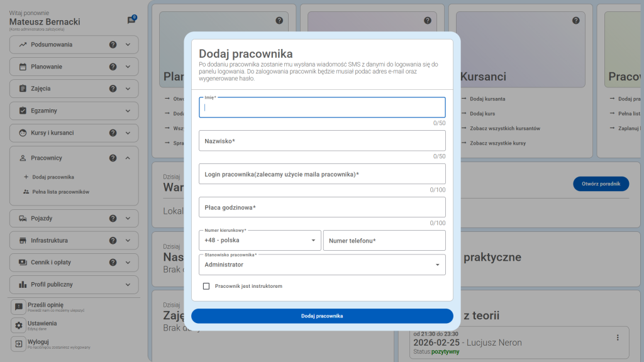Click help icon beside Pojazdy

point(113,218)
